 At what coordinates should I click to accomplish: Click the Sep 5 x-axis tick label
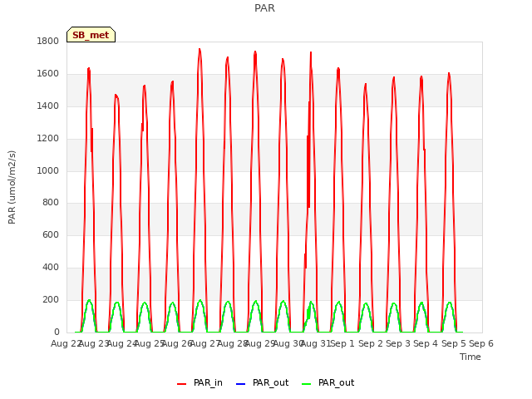[x=454, y=343]
